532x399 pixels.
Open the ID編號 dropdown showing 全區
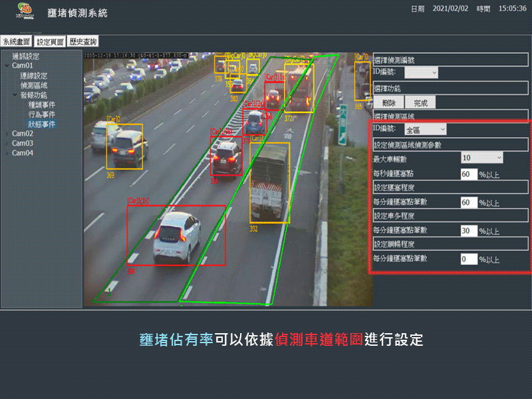[425, 130]
